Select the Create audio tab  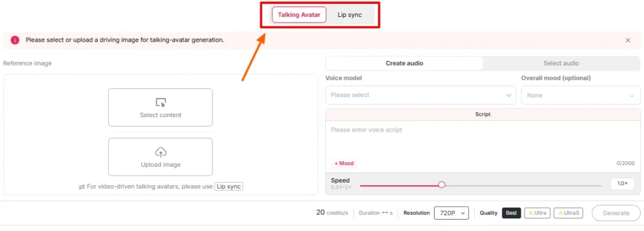click(x=404, y=64)
